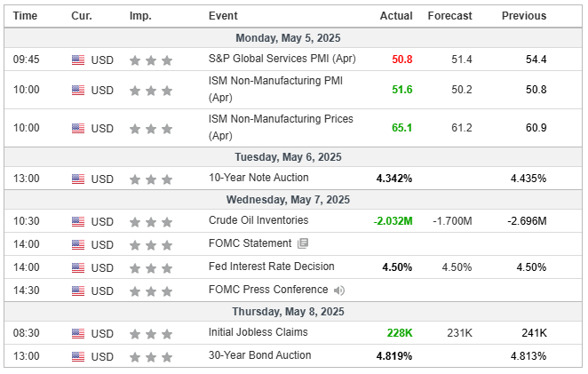The height and width of the screenshot is (374, 588).
Task: Select the Thursday, May 8, 2025 date row
Action: coord(293,312)
